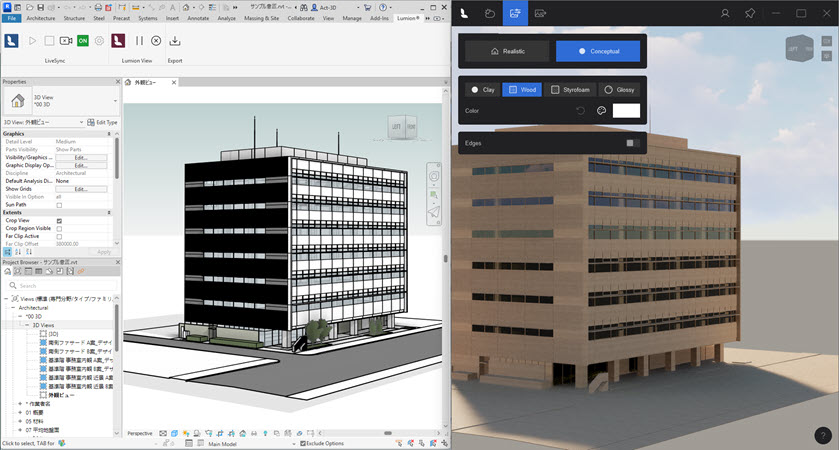Image resolution: width=839 pixels, height=450 pixels.
Task: Select the Realistic render style button
Action: 506,51
